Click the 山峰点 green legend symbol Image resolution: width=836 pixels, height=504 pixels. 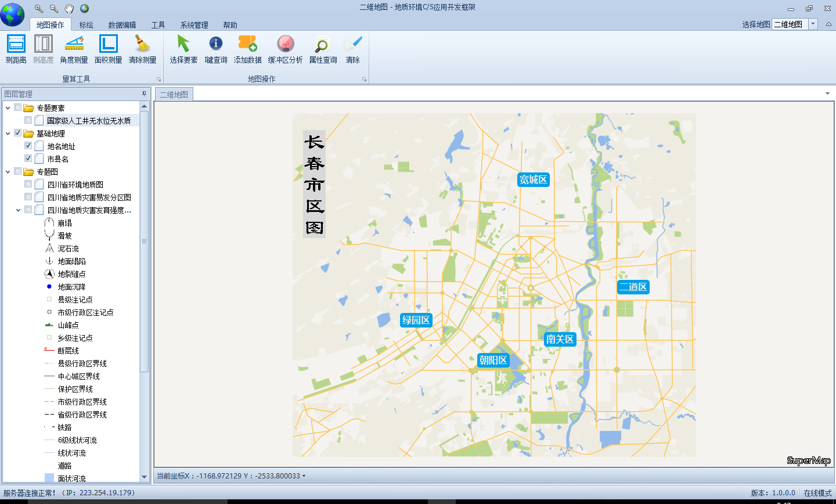[x=49, y=325]
